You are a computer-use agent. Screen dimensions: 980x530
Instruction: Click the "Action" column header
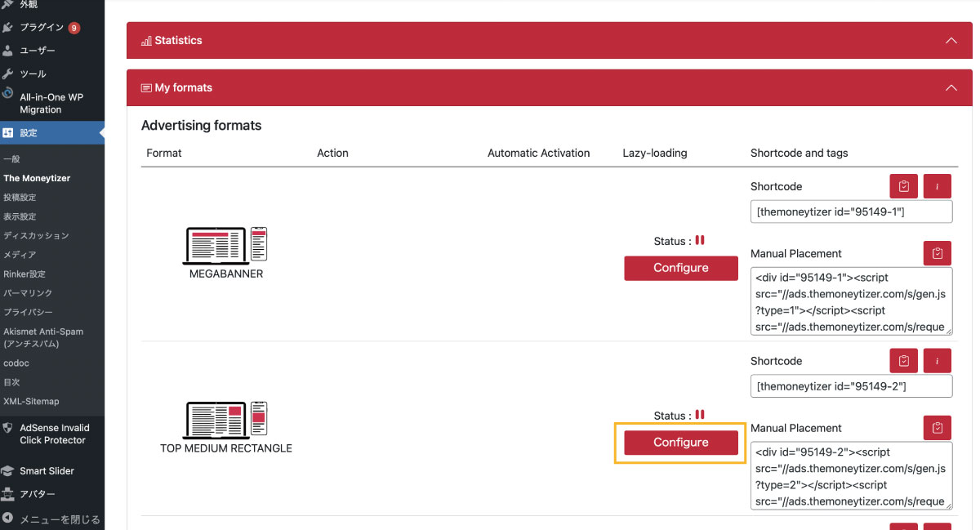click(x=332, y=153)
